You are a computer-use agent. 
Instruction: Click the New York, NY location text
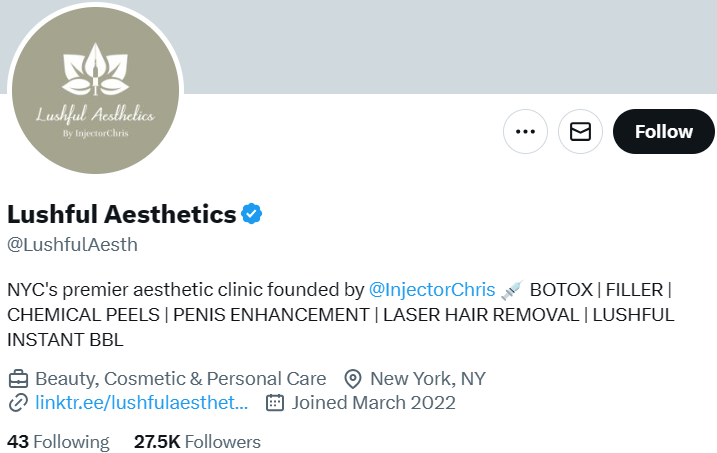(428, 379)
